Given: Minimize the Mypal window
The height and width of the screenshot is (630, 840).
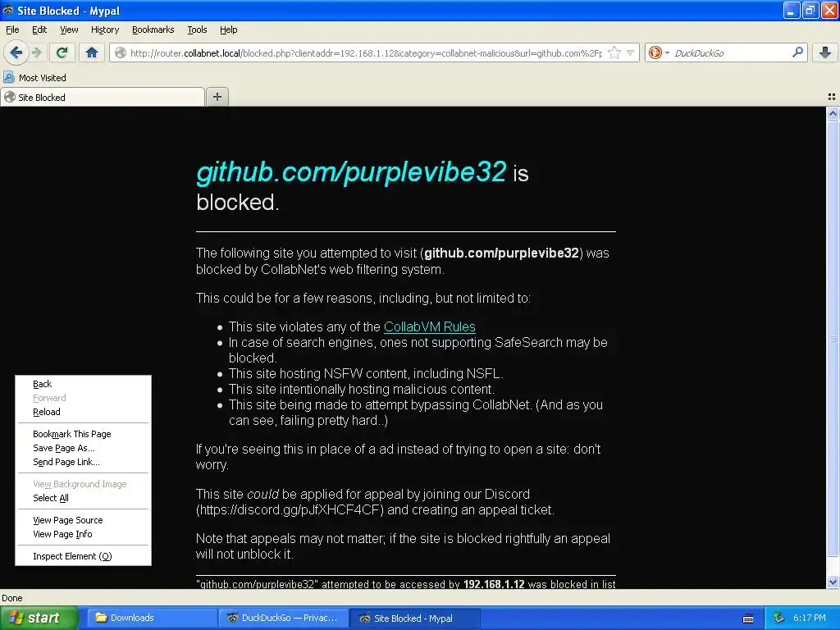Looking at the screenshot, I should pos(792,10).
